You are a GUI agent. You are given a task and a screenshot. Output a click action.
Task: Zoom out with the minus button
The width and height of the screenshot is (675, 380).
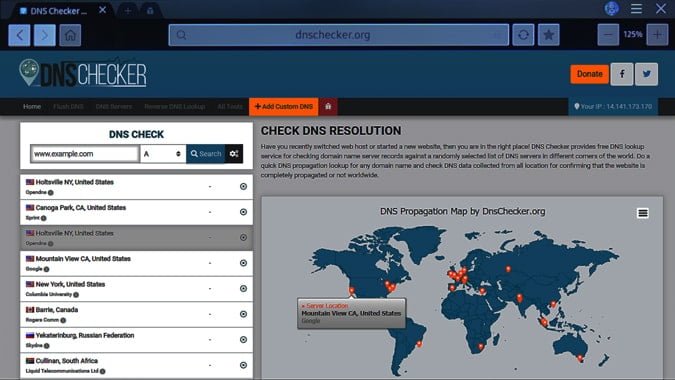pos(608,35)
